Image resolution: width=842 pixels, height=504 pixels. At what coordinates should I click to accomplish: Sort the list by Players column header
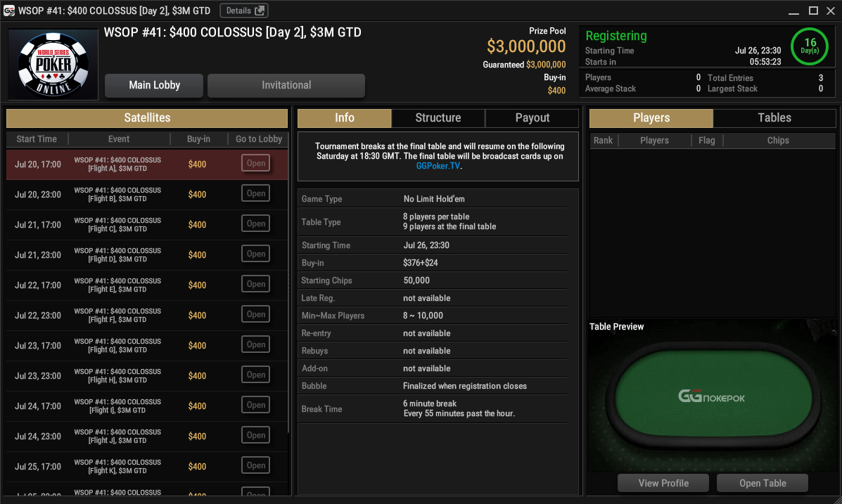(x=655, y=141)
